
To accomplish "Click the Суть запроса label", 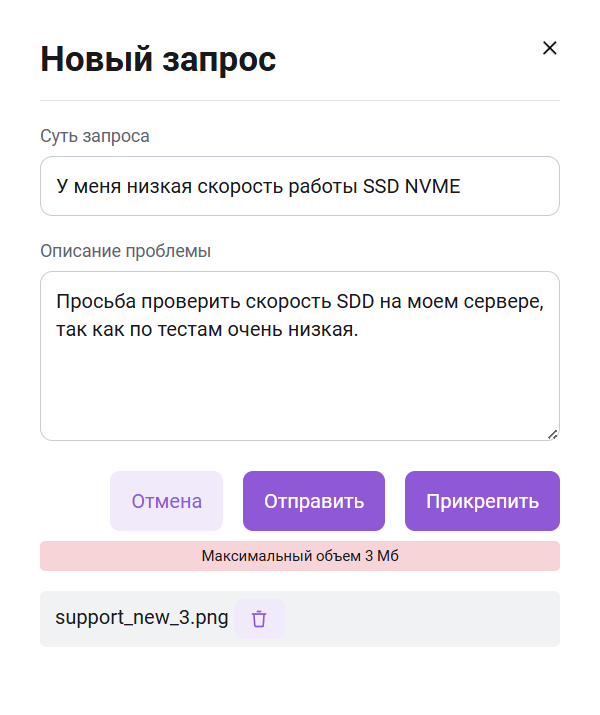I will [x=95, y=136].
